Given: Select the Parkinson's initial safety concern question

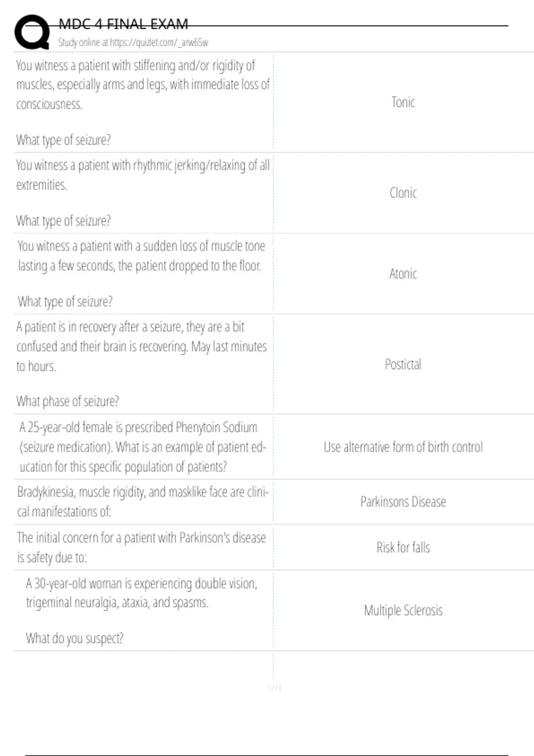Looking at the screenshot, I should (x=141, y=547).
